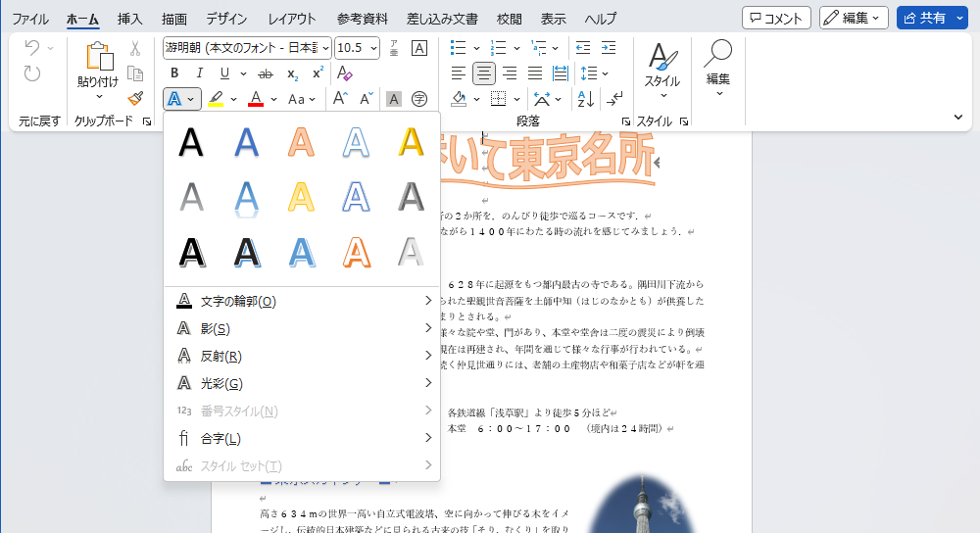Click the enclose characters border icon
980x533 pixels.
419,48
